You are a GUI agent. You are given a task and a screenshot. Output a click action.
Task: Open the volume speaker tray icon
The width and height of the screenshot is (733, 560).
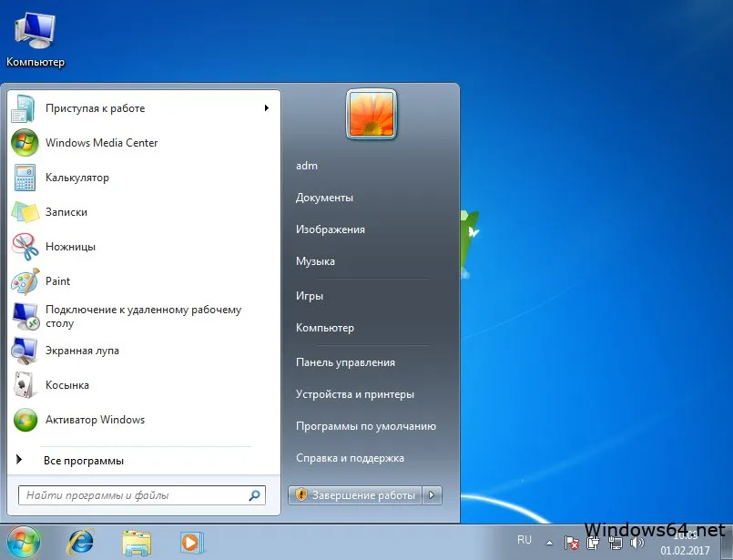tap(636, 543)
